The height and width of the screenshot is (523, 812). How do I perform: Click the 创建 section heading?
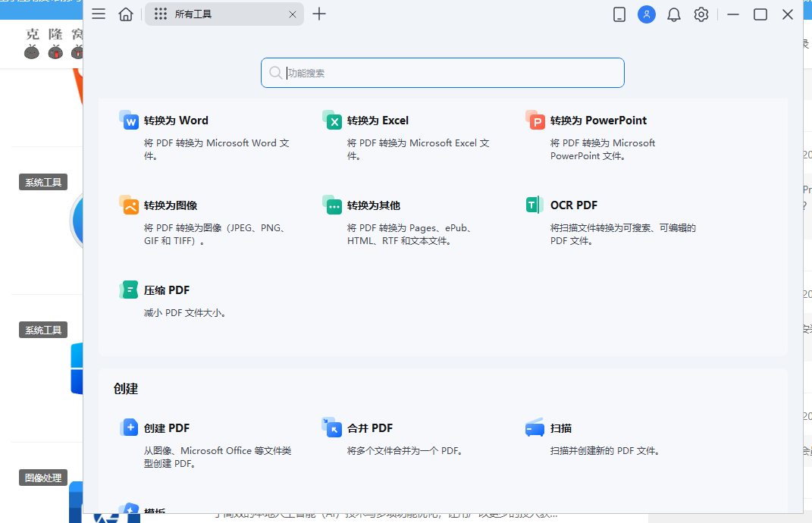(x=126, y=389)
